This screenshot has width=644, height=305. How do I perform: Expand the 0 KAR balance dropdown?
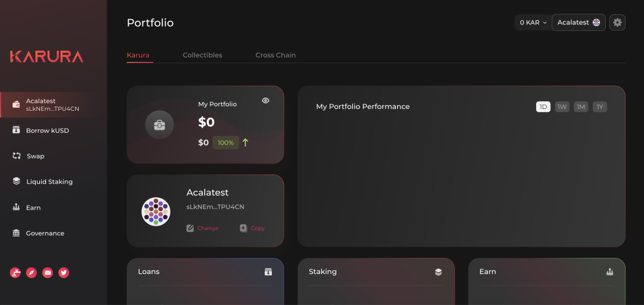pyautogui.click(x=532, y=23)
